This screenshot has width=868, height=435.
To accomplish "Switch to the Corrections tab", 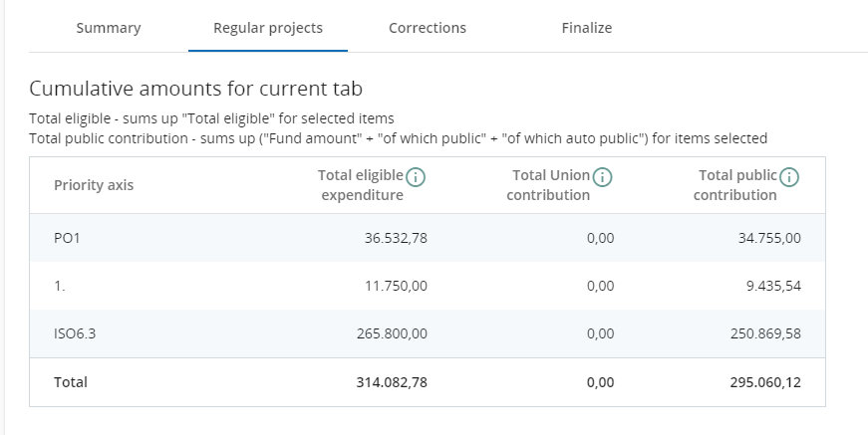I will 428,28.
